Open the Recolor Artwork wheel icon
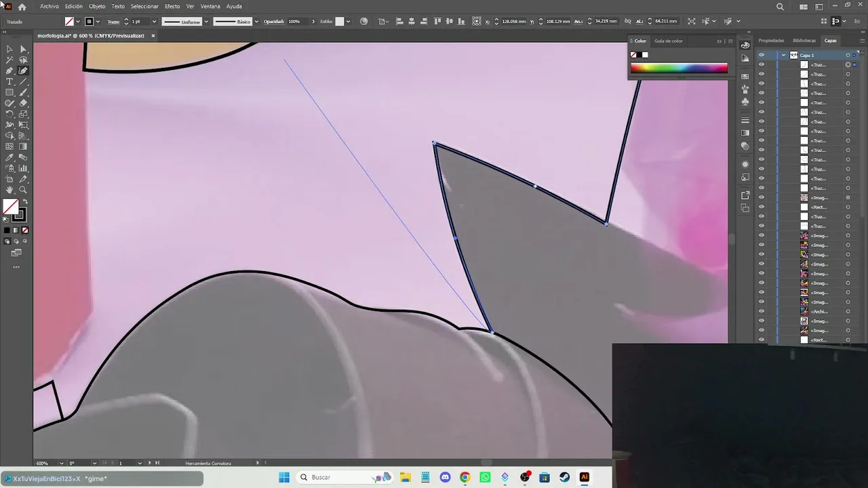 coord(363,21)
